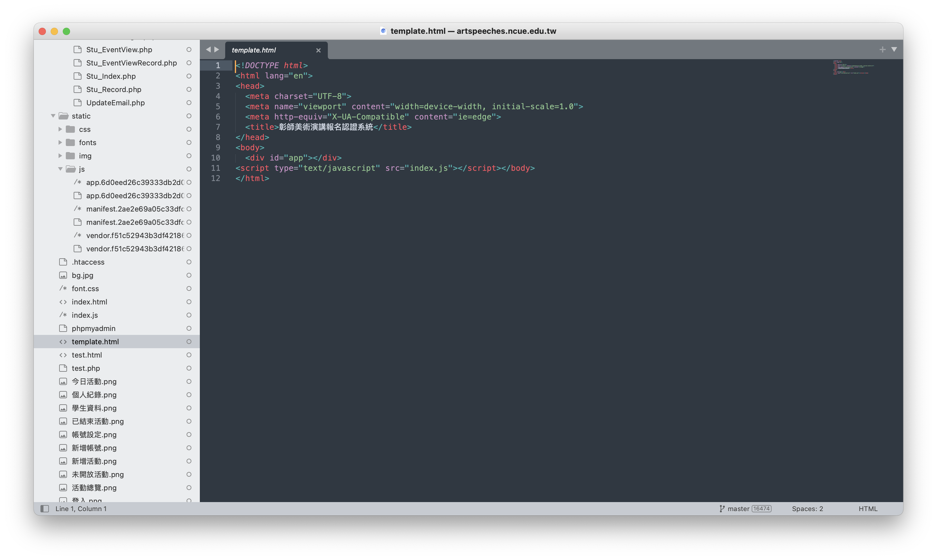Click line number 11 in the gutter
The image size is (937, 560).
click(x=215, y=168)
